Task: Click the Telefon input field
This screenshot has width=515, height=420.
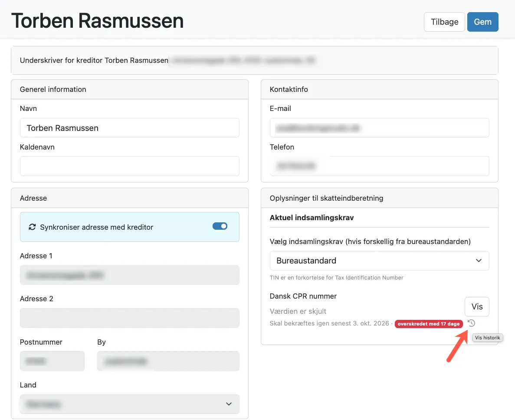Action: 379,166
